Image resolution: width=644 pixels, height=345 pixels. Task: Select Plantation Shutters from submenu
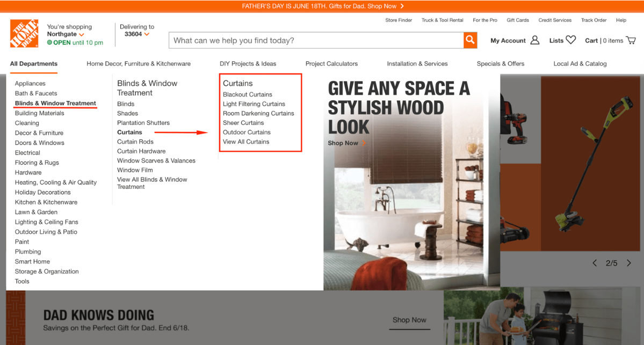143,123
